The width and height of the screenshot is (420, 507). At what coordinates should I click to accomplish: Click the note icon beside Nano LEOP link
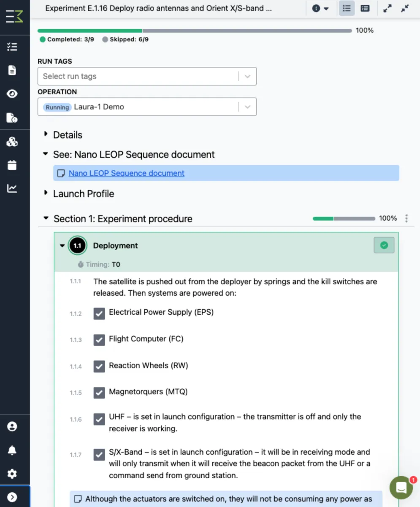pos(61,173)
